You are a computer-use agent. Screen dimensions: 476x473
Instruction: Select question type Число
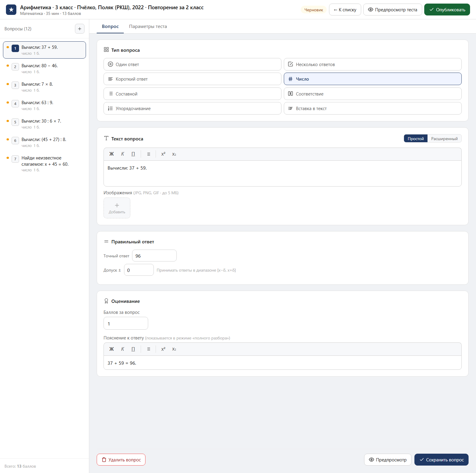click(373, 79)
